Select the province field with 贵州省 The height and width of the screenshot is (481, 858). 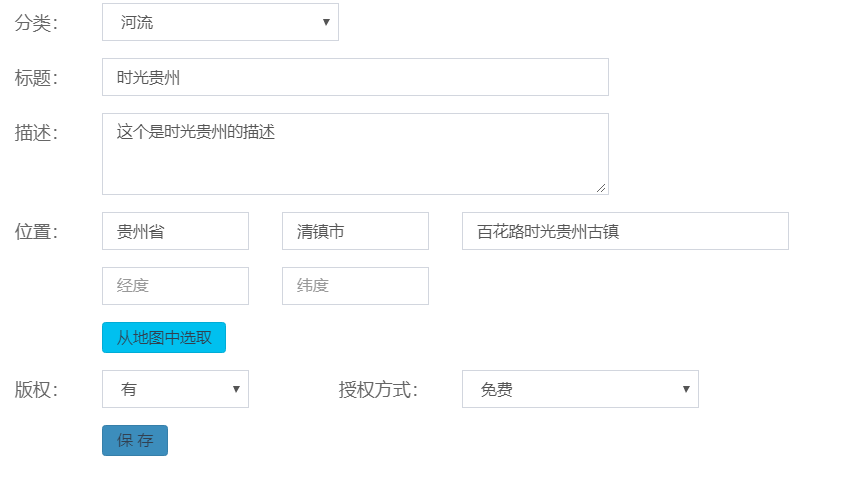click(175, 231)
